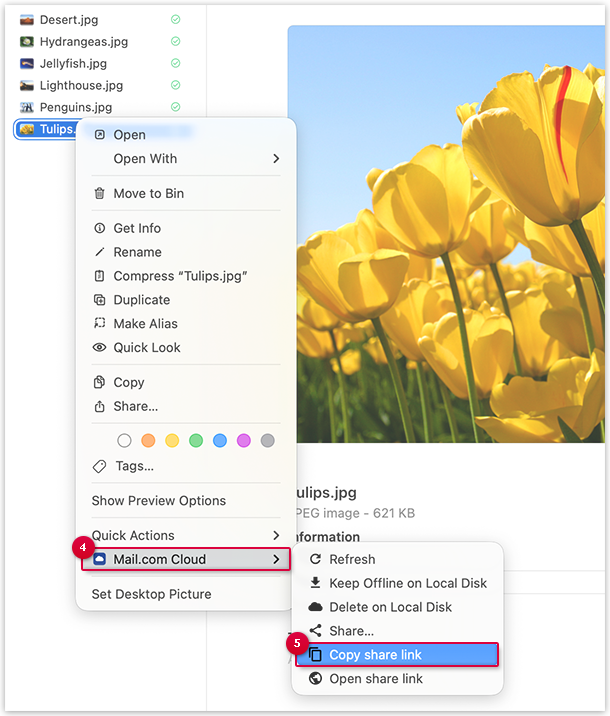Viewport: 610px width, 716px height.
Task: Click the Open share link globe icon
Action: coord(316,679)
